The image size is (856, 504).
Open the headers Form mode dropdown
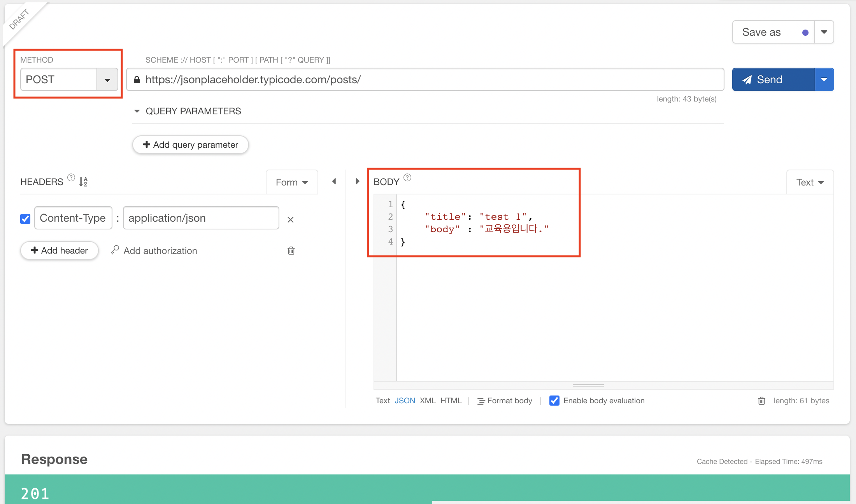(x=292, y=182)
